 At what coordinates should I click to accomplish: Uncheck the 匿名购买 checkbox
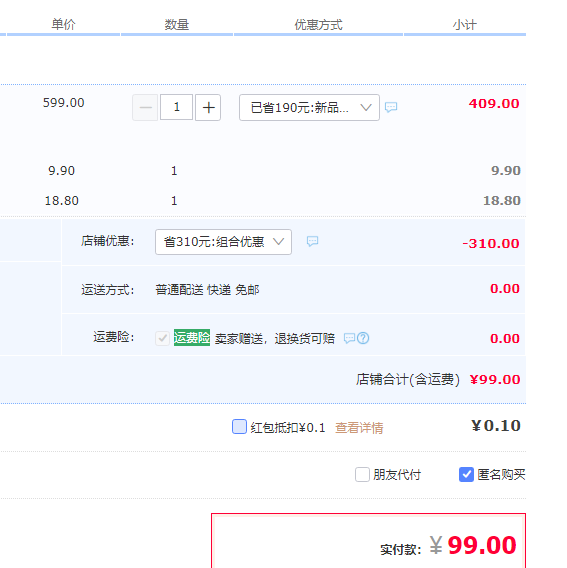coord(466,475)
